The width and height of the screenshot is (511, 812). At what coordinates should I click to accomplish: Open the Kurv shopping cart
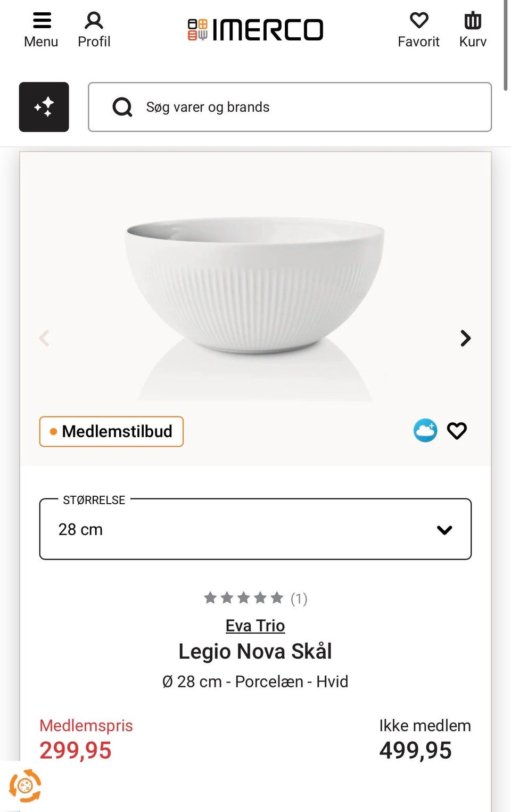click(472, 28)
